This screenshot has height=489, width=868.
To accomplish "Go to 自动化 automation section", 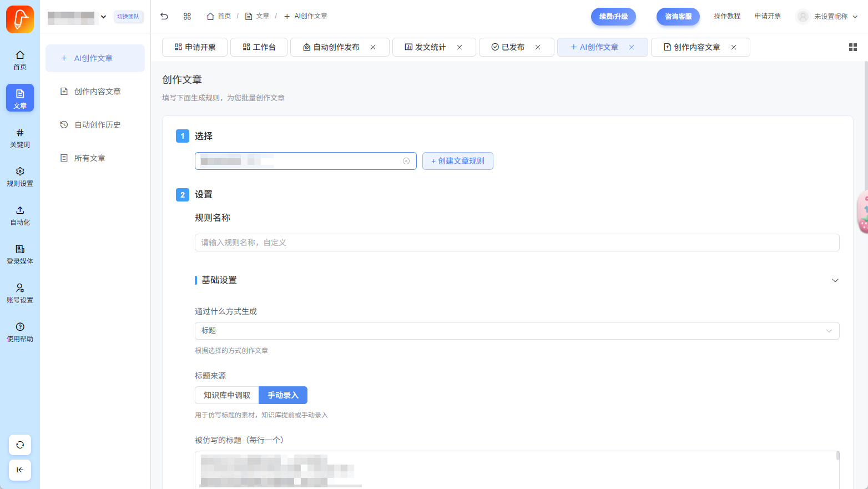I will click(20, 215).
